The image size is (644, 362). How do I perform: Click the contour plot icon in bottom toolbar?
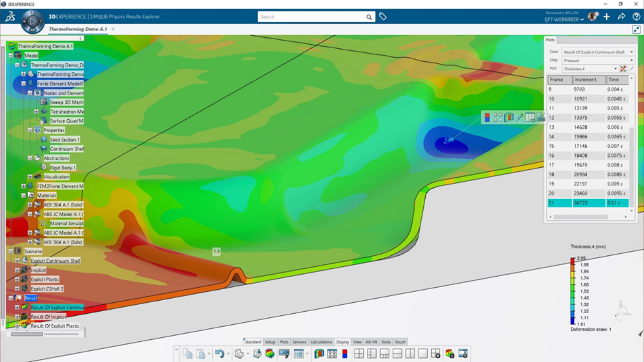coord(319,354)
